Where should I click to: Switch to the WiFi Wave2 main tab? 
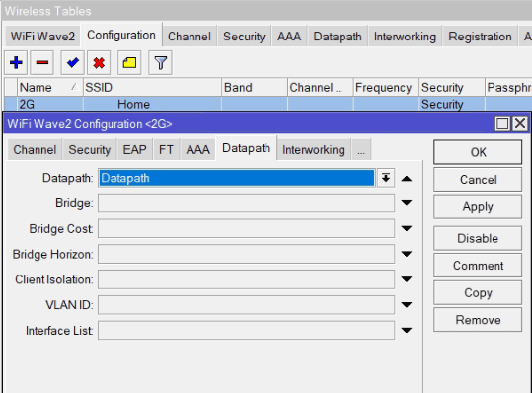[x=42, y=37]
